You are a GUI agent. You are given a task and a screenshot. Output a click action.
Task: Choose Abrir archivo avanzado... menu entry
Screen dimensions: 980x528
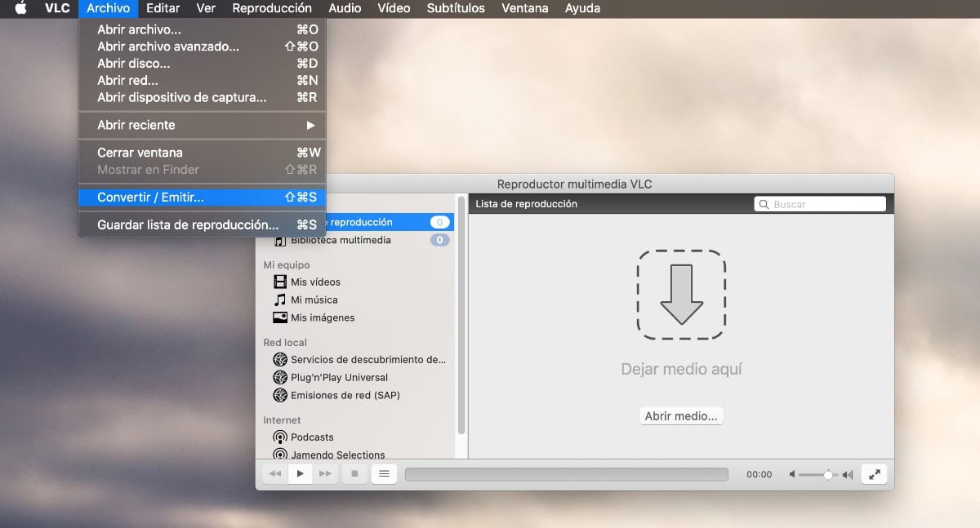[x=202, y=47]
